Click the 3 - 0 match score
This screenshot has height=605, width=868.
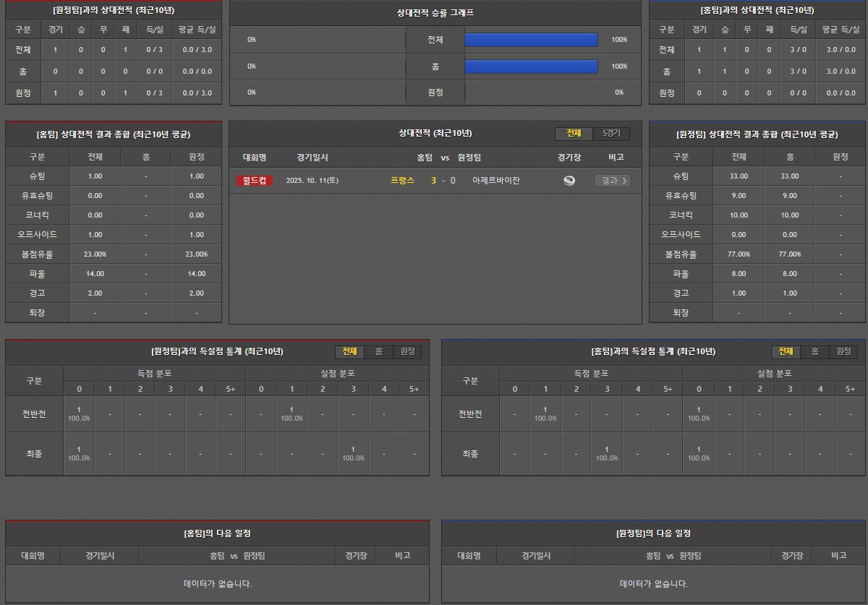coord(443,181)
